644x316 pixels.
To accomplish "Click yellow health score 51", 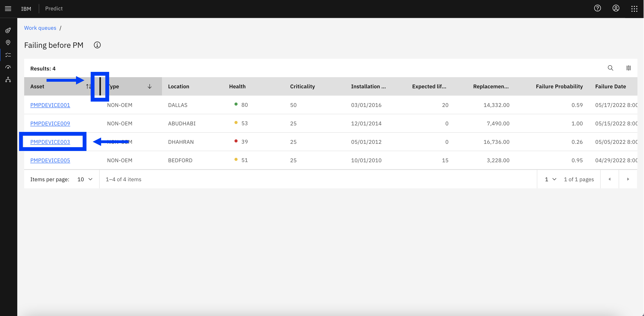I will point(241,160).
